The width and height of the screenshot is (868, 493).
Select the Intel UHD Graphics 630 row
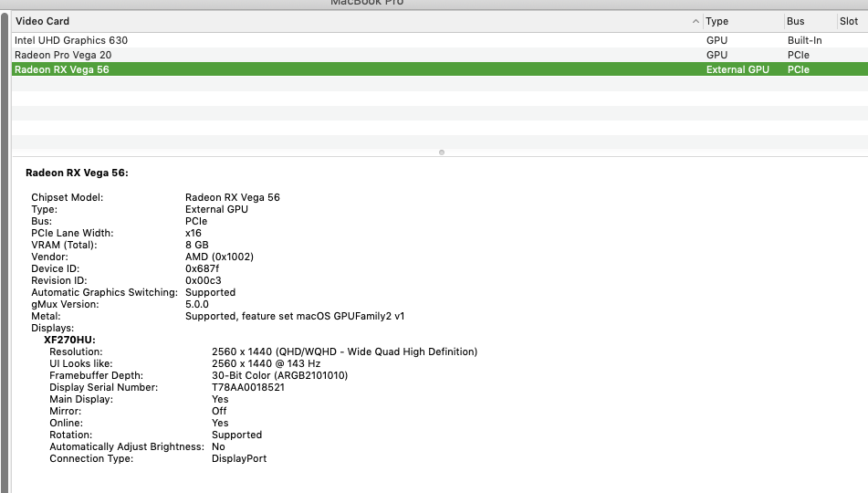tap(440, 40)
